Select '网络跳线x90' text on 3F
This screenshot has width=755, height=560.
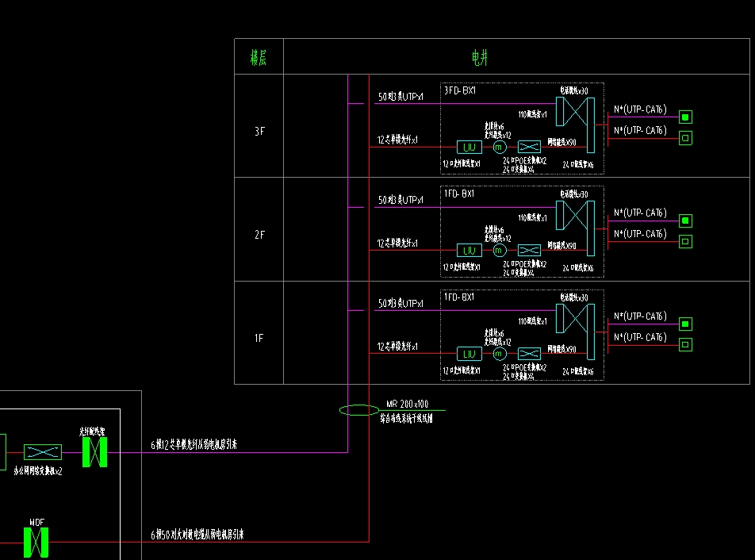pyautogui.click(x=562, y=143)
